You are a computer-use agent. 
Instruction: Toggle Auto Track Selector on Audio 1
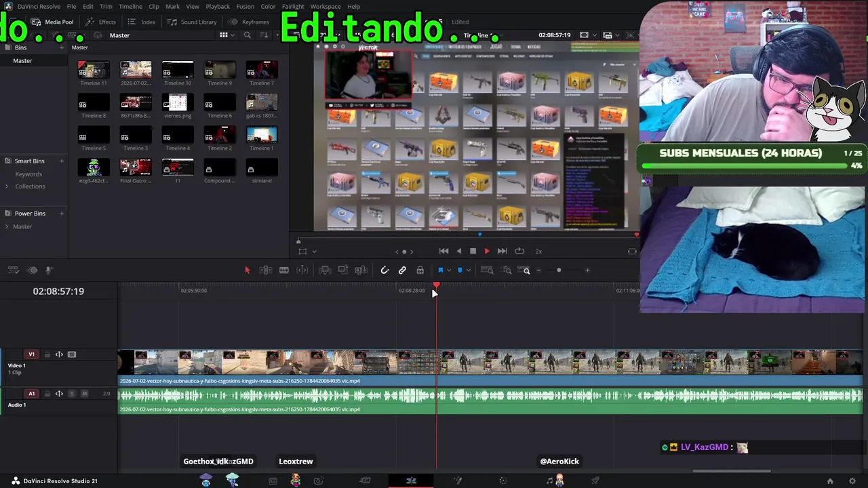(59, 394)
